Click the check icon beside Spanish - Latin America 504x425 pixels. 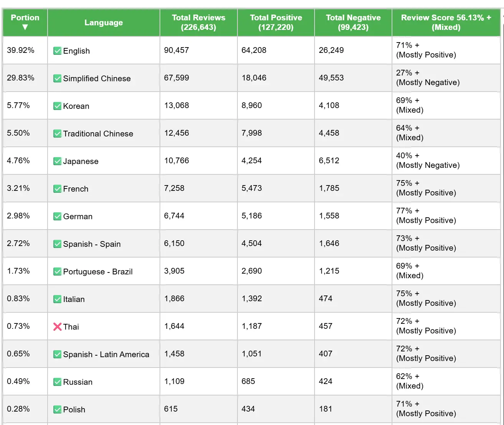(57, 354)
